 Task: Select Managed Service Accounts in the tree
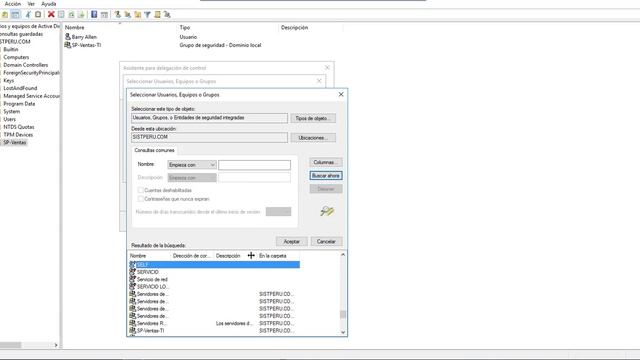(x=31, y=96)
